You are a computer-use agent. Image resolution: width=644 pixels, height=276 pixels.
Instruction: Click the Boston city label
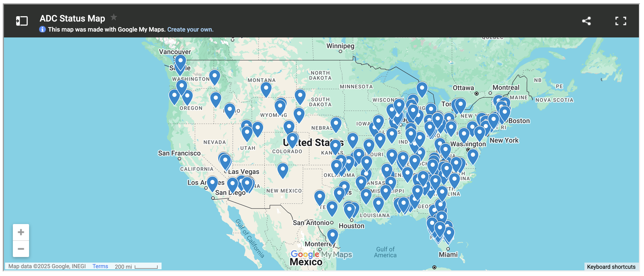(519, 121)
